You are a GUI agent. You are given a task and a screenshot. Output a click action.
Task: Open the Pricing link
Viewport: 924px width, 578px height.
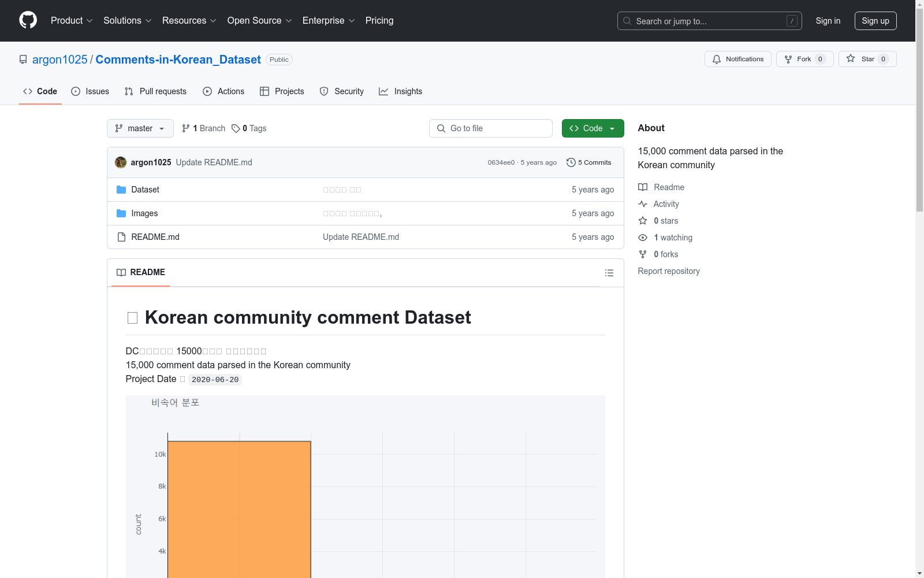tap(379, 21)
